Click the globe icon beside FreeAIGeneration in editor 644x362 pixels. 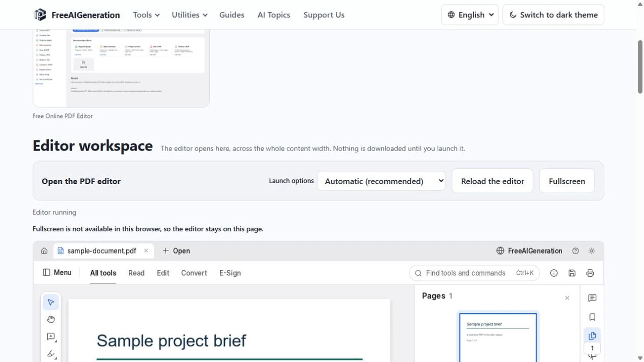coord(500,251)
